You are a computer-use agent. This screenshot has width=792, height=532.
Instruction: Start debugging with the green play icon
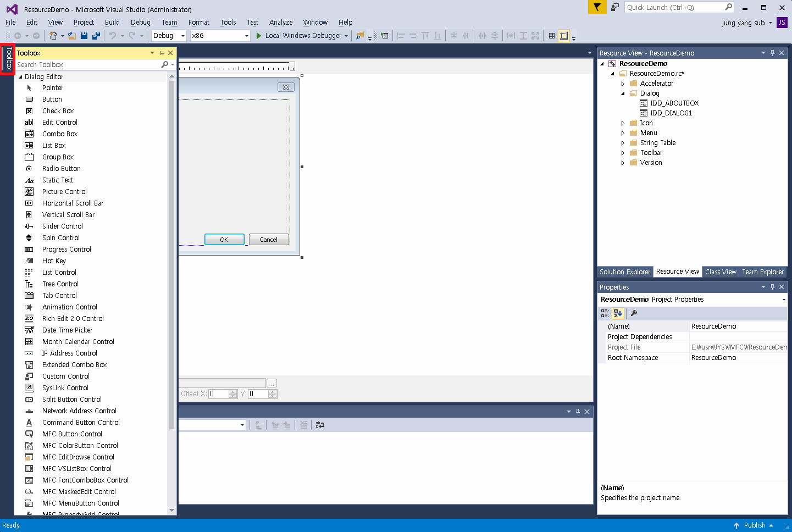259,36
